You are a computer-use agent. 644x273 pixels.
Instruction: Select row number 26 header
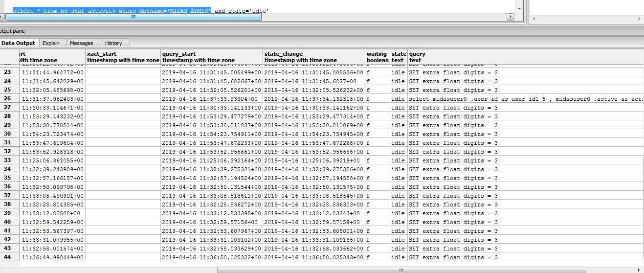[9, 98]
